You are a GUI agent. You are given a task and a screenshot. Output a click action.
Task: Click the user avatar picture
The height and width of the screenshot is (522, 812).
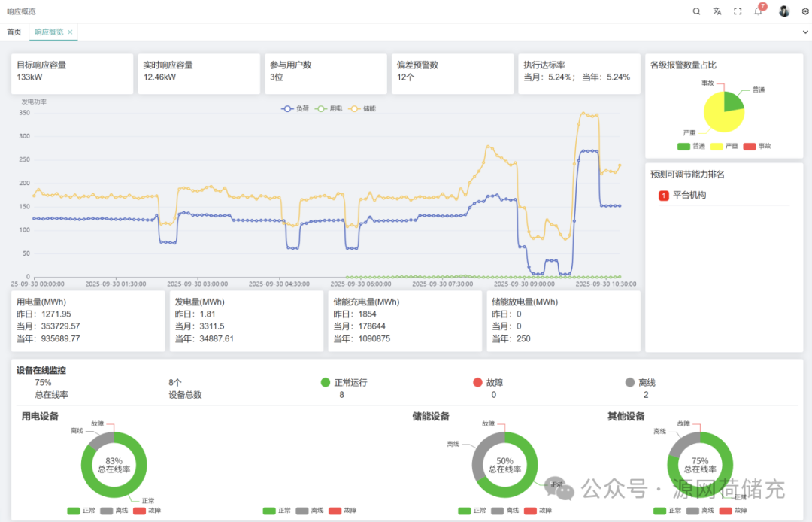[784, 11]
